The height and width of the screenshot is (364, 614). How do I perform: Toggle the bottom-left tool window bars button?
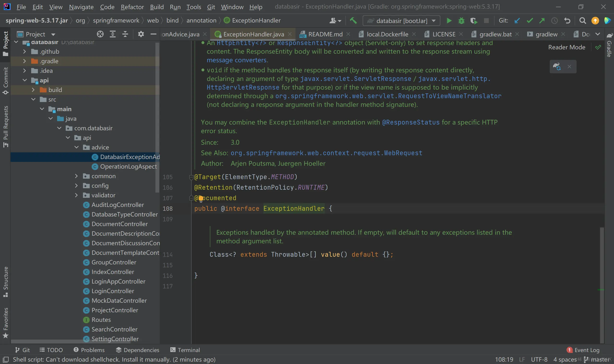tap(6, 360)
